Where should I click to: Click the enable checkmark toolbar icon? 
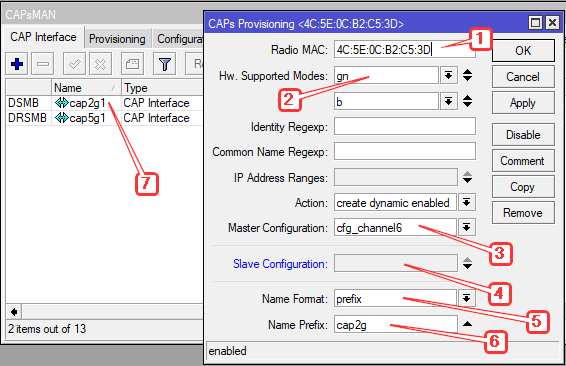[74, 64]
